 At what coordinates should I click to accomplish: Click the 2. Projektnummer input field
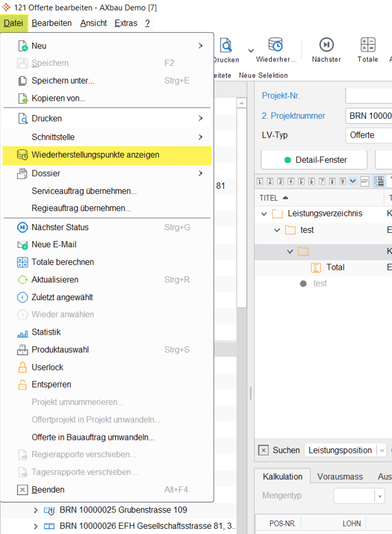click(x=369, y=116)
